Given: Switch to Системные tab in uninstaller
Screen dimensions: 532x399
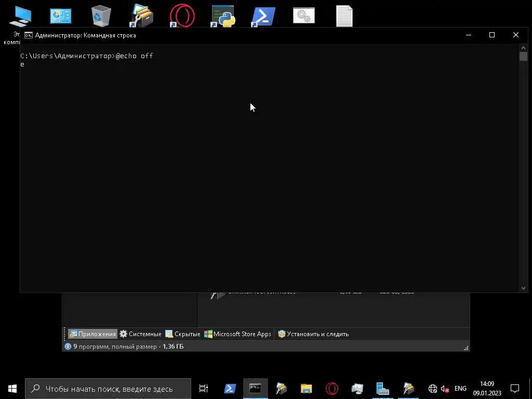Looking at the screenshot, I should coord(140,334).
